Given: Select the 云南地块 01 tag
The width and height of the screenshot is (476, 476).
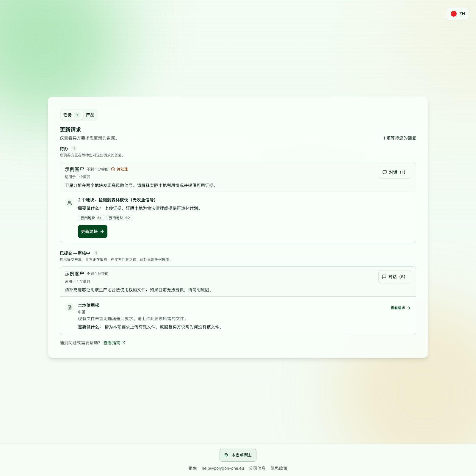Looking at the screenshot, I should (91, 218).
